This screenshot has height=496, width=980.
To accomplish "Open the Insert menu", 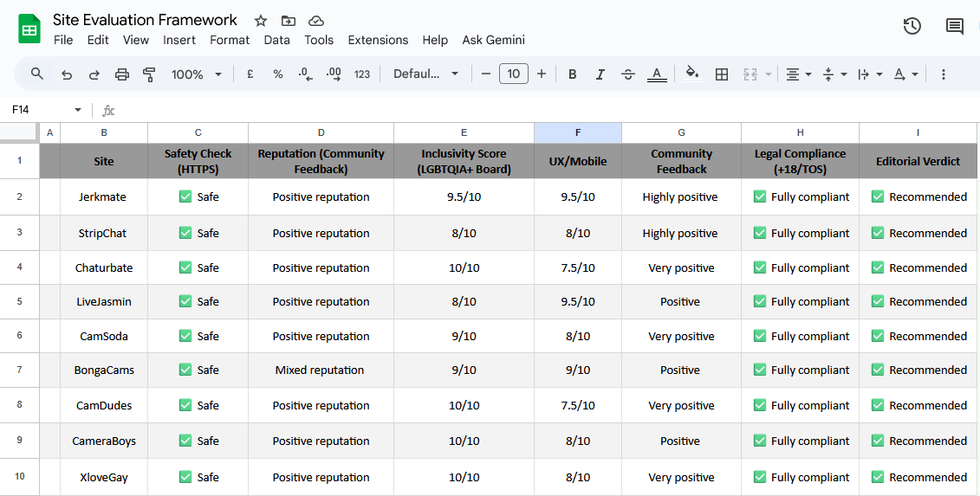I will click(179, 40).
